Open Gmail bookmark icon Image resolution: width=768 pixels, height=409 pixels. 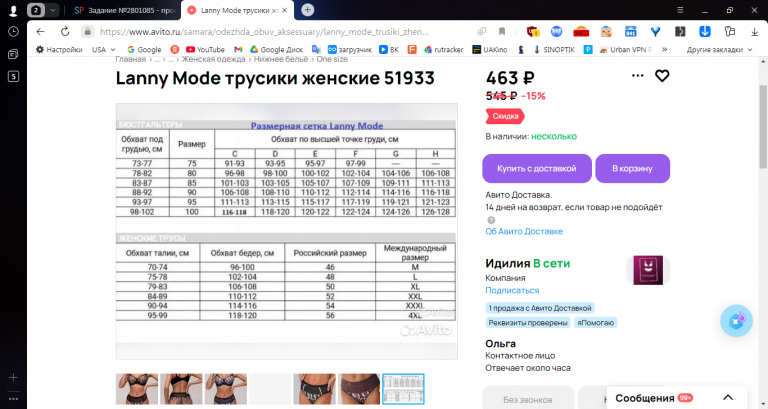(238, 49)
